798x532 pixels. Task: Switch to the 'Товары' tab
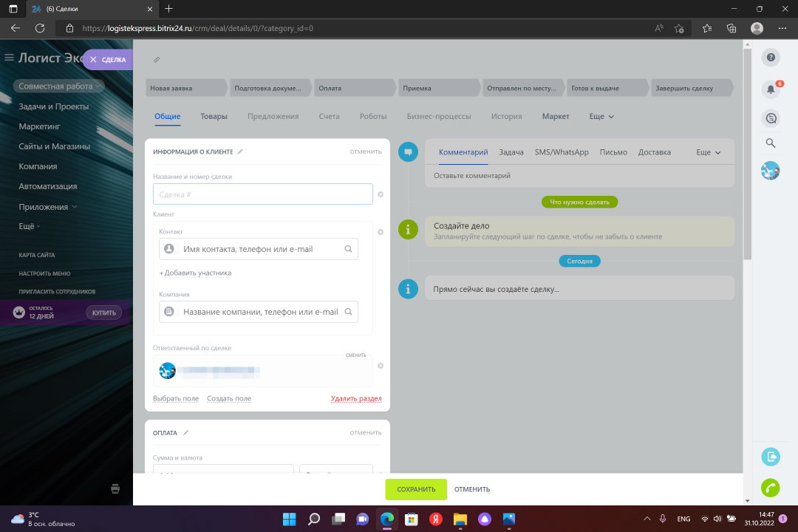[214, 117]
